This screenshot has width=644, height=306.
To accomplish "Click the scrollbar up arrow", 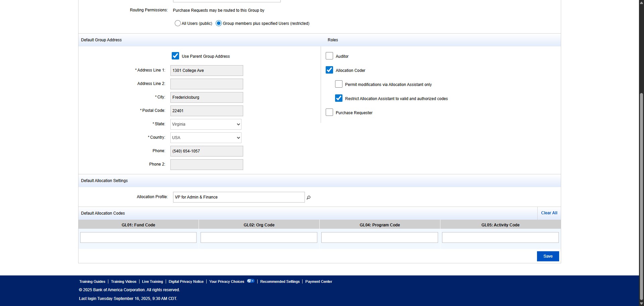I will click(x=641, y=3).
